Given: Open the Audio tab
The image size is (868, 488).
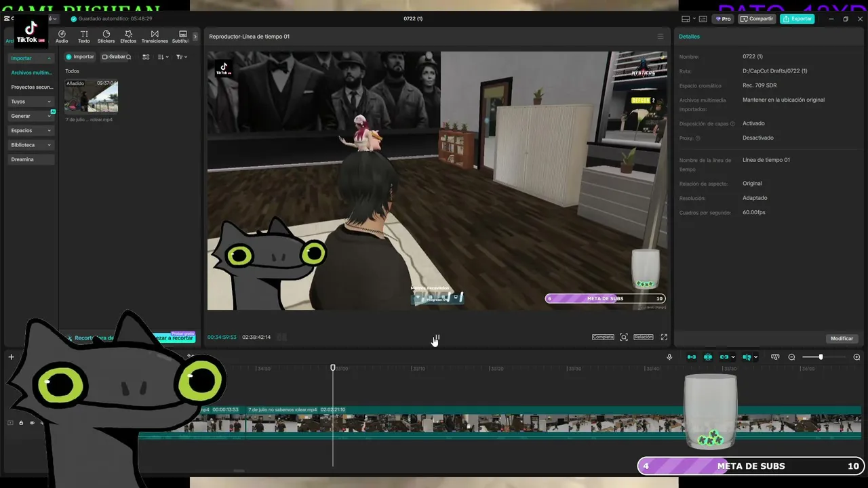Looking at the screenshot, I should click(x=62, y=37).
